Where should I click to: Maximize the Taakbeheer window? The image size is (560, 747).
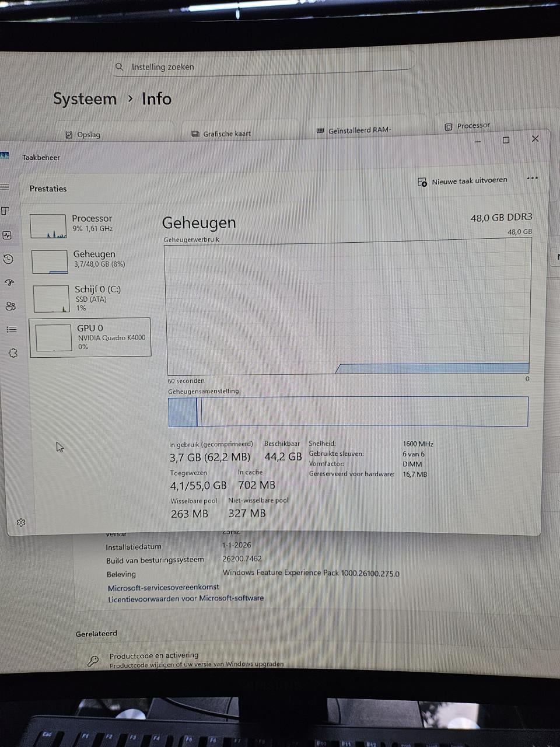pos(506,139)
